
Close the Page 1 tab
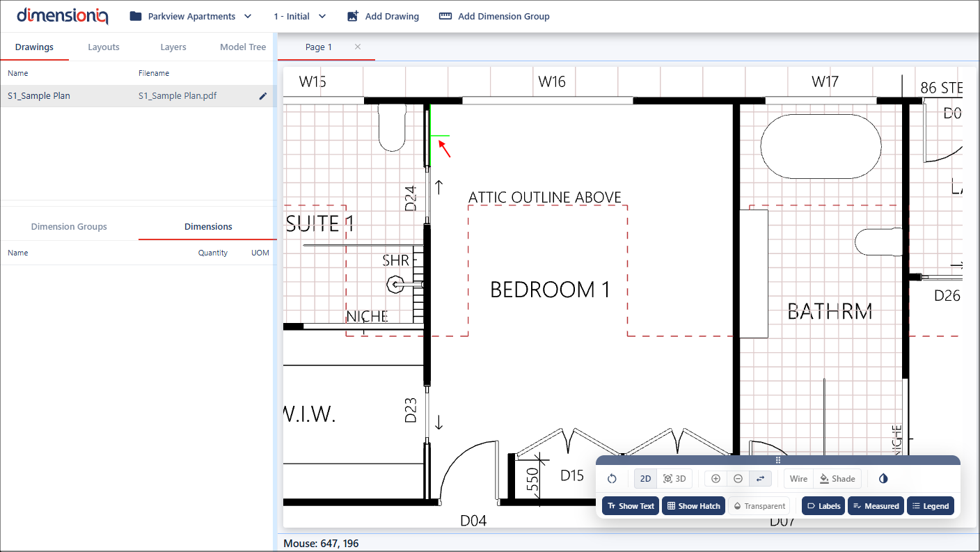358,47
